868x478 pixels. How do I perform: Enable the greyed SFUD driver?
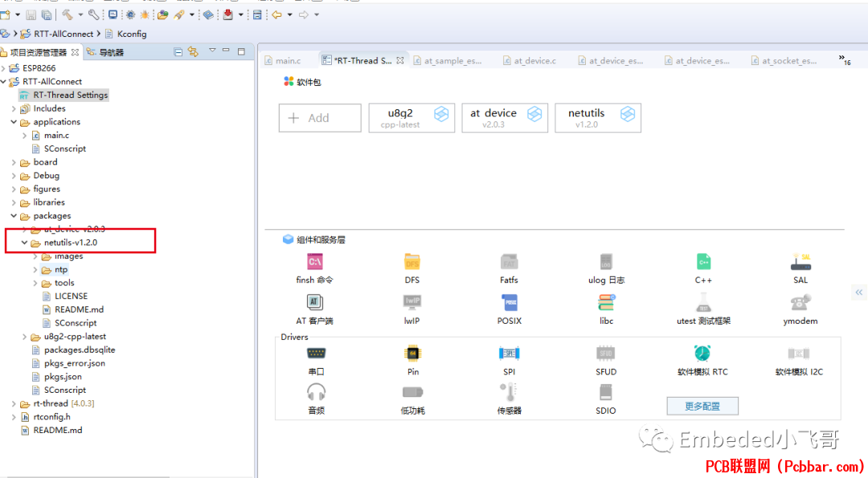pos(606,353)
